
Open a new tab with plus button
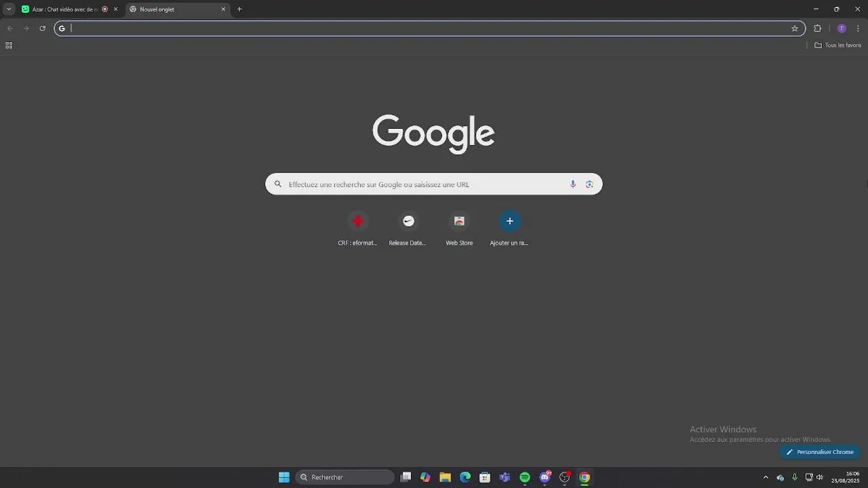tap(239, 9)
